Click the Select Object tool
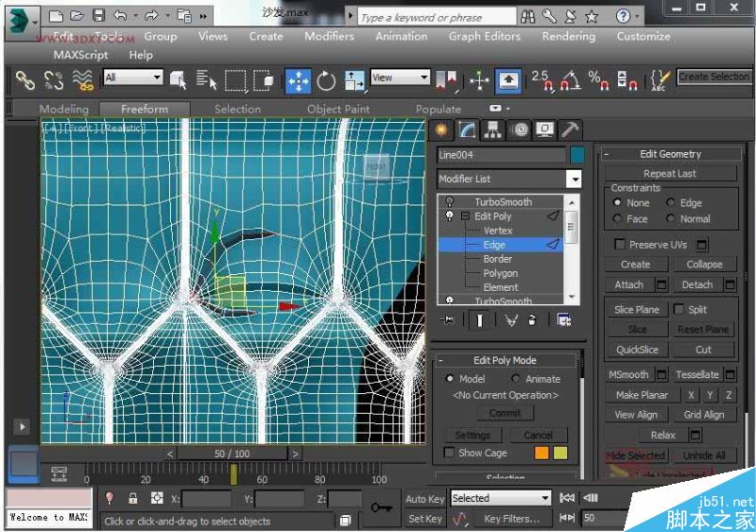Image resolution: width=756 pixels, height=532 pixels. coord(179,80)
